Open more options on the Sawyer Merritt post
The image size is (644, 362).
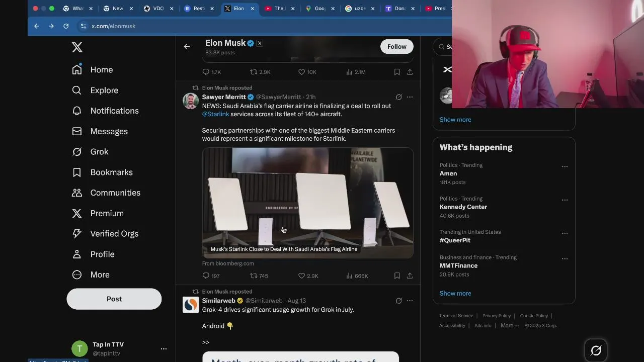[x=410, y=97]
